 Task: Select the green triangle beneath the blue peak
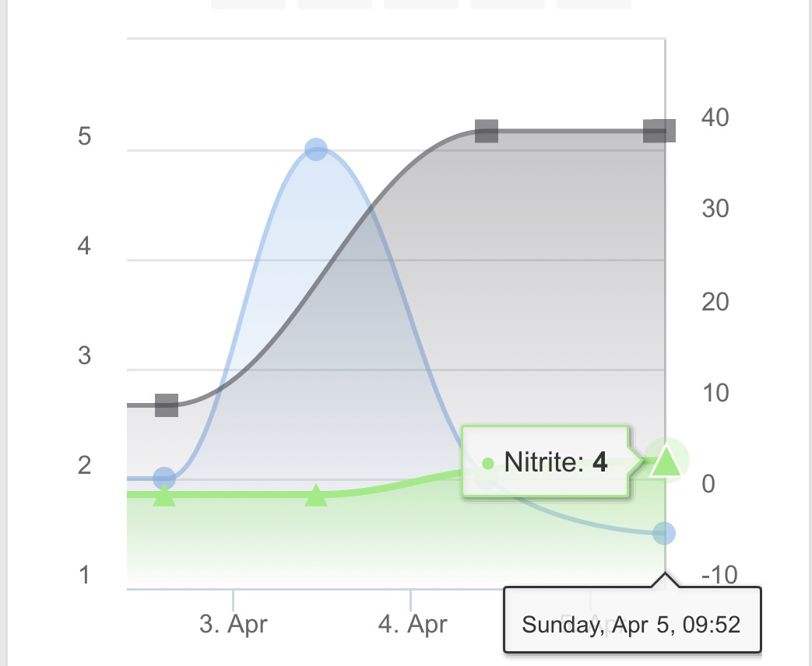pos(316,496)
